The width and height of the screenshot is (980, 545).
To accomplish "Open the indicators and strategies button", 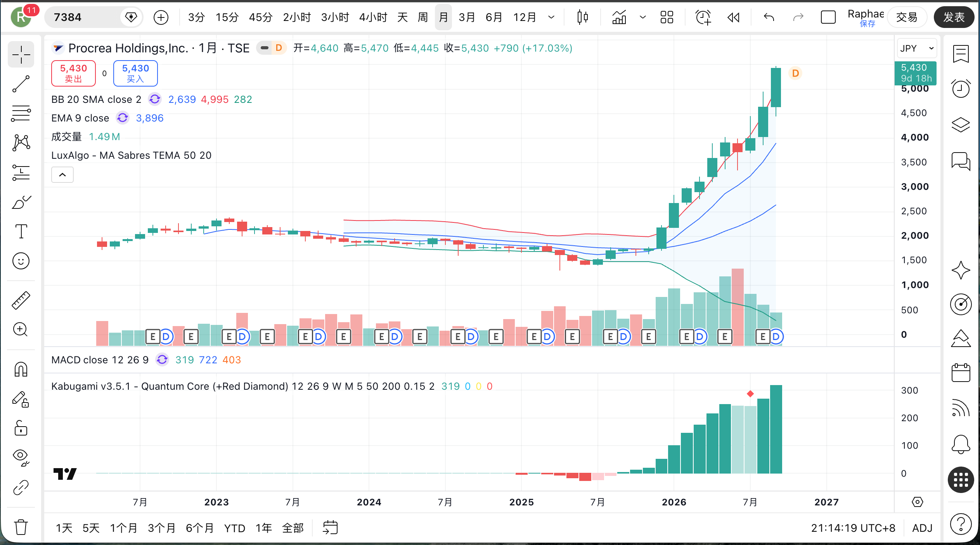I will [x=619, y=17].
